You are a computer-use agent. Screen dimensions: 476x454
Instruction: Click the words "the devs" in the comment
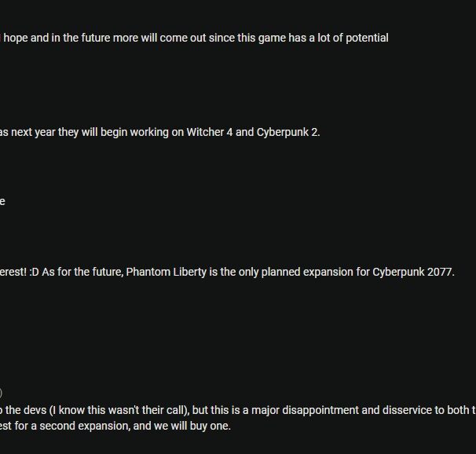tap(24, 410)
